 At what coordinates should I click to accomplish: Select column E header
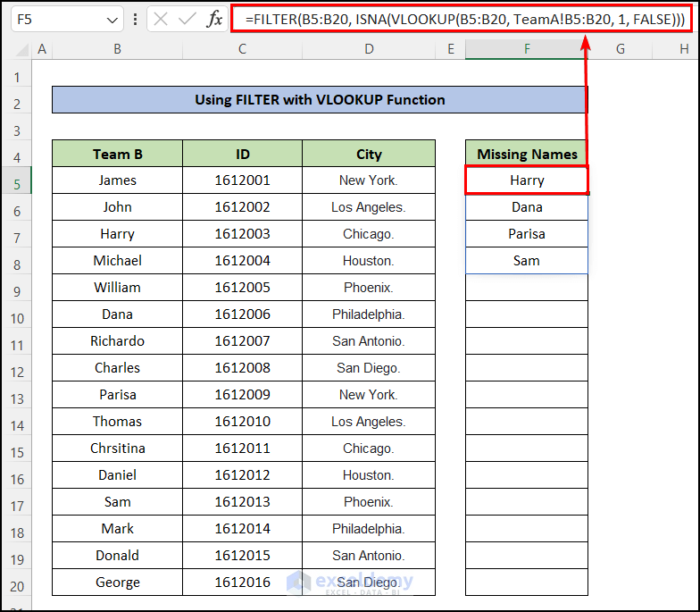click(450, 48)
